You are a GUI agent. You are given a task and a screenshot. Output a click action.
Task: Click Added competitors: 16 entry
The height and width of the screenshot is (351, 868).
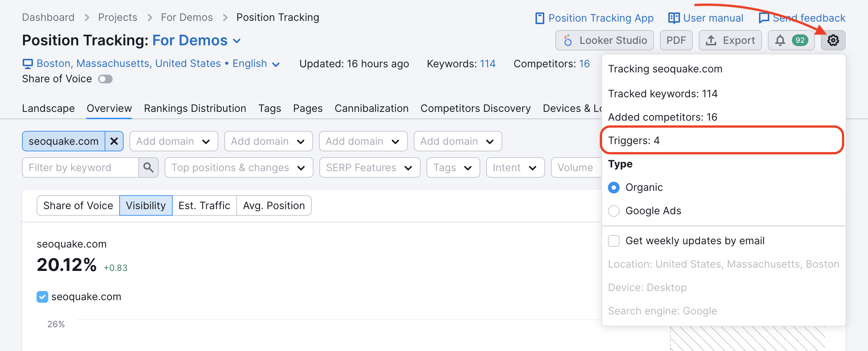(x=662, y=117)
